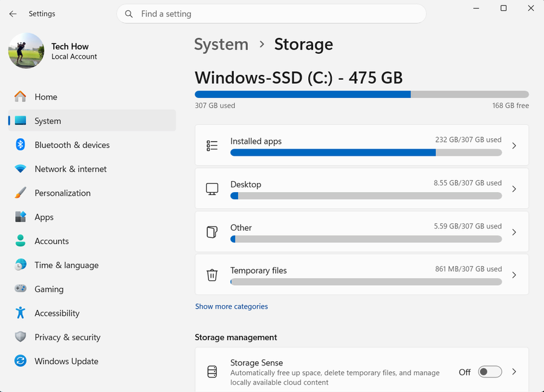The width and height of the screenshot is (544, 392).
Task: Minimize the Settings window
Action: pos(476,8)
